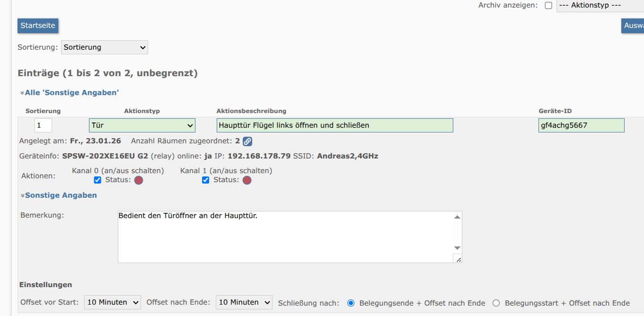Image resolution: width=644 pixels, height=316 pixels.
Task: Uncheck the Kanal 0 checkbox
Action: click(97, 180)
